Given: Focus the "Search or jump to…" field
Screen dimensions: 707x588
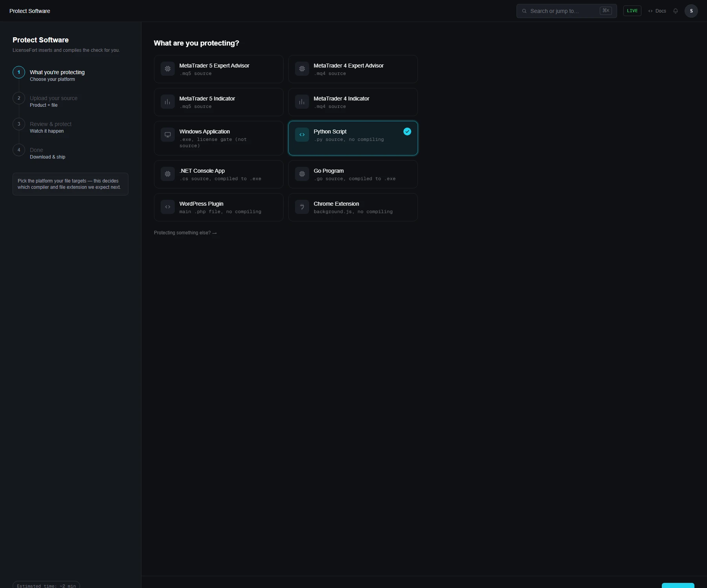Looking at the screenshot, I should [x=567, y=11].
